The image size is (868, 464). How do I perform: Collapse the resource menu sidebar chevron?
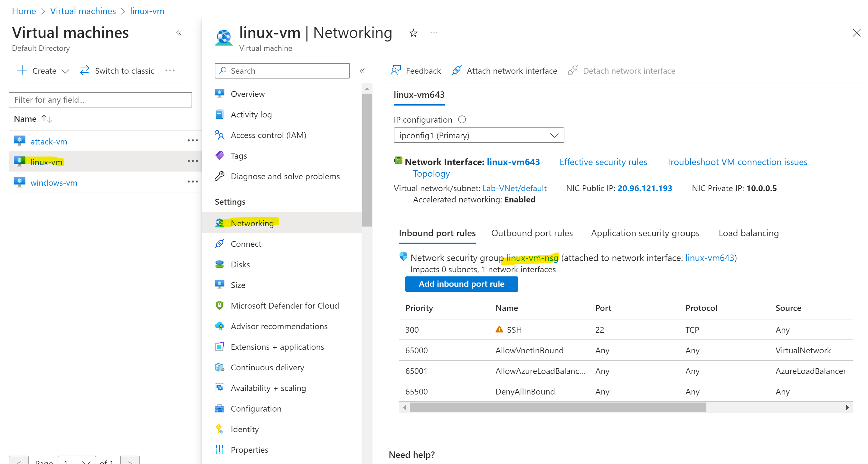[362, 71]
